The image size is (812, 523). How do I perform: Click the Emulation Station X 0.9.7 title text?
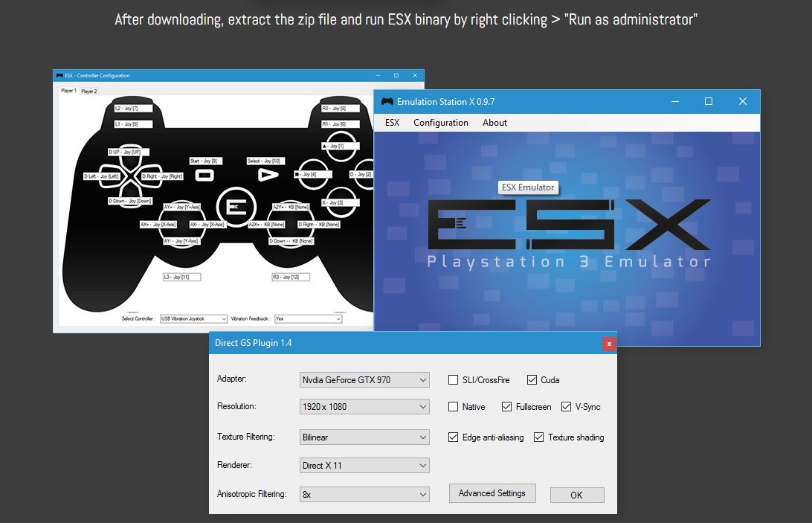(x=445, y=102)
